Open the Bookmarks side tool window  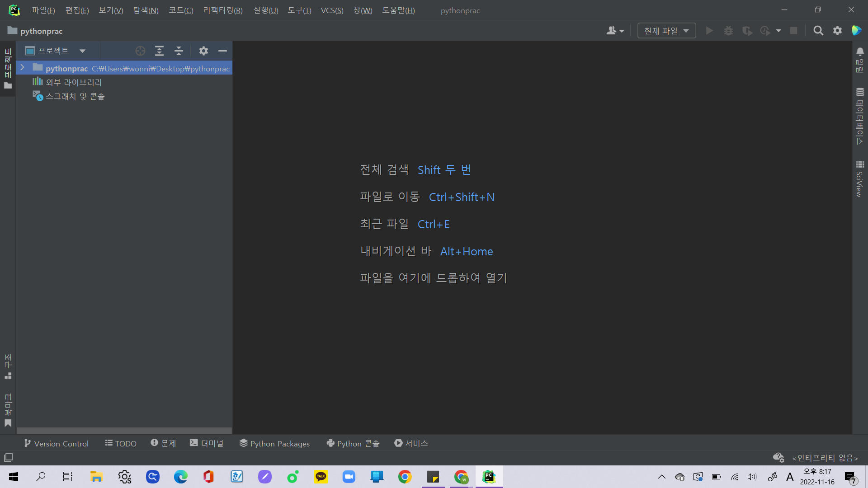pyautogui.click(x=8, y=410)
